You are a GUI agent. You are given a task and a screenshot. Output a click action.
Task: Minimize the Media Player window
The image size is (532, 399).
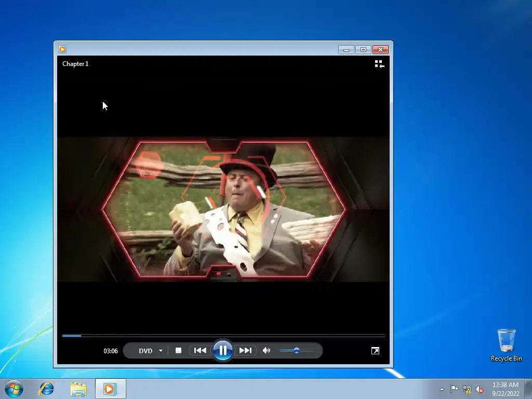[346, 50]
